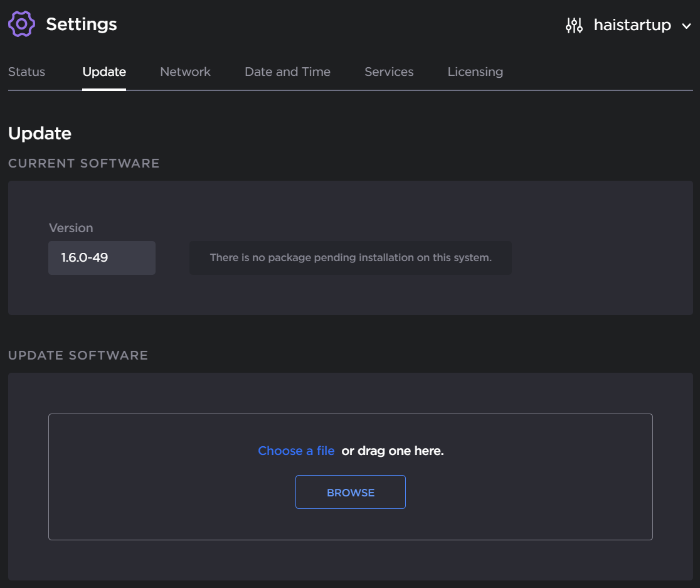The width and height of the screenshot is (700, 588).
Task: Click the Settings gear icon
Action: point(21,23)
